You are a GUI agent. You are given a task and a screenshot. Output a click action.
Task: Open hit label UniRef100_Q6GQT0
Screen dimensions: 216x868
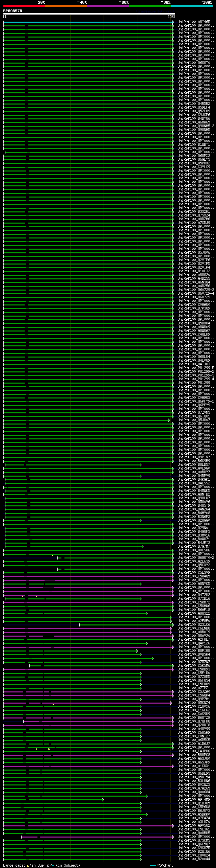click(x=194, y=63)
